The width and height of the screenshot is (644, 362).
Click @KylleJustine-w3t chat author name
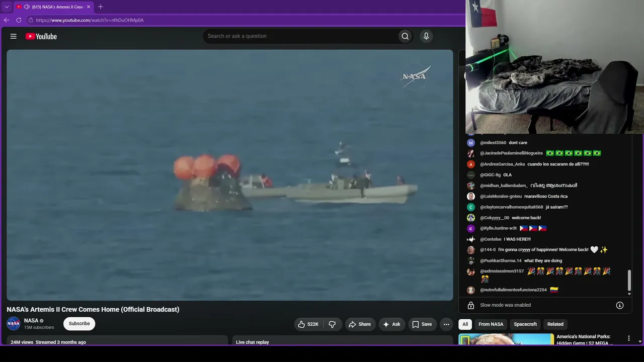[x=498, y=228]
